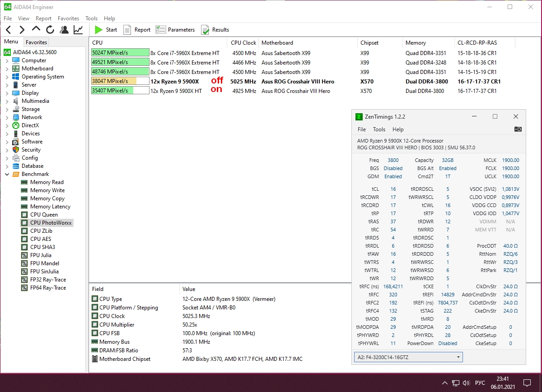The height and width of the screenshot is (392, 542).
Task: Click the AIDA64 v6.32.5600 root node
Action: point(35,52)
